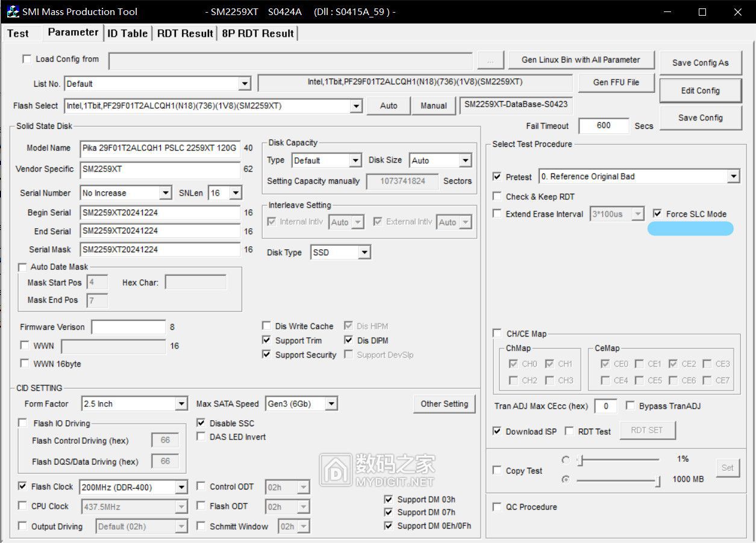756x543 pixels.
Task: Click the Auto flash select button
Action: (389, 106)
